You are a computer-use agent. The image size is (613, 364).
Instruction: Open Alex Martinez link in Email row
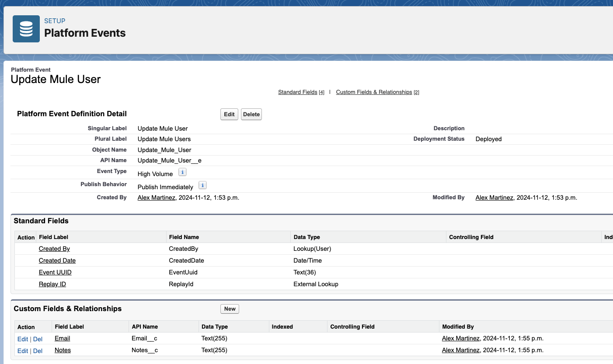click(x=460, y=338)
